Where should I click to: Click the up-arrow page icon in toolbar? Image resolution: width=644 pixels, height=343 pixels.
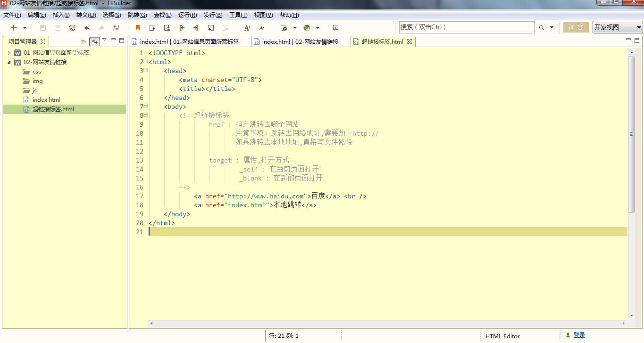(x=152, y=28)
